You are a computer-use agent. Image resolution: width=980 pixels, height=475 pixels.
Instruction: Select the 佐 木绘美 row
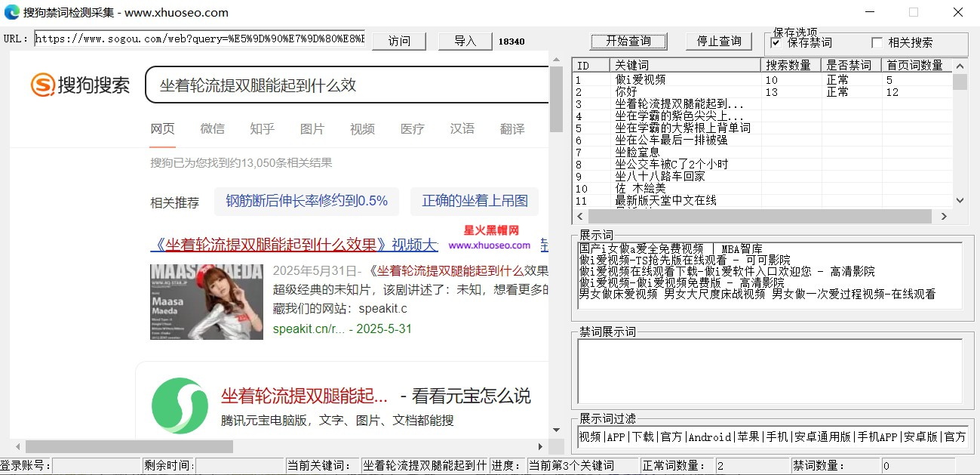tap(762, 188)
